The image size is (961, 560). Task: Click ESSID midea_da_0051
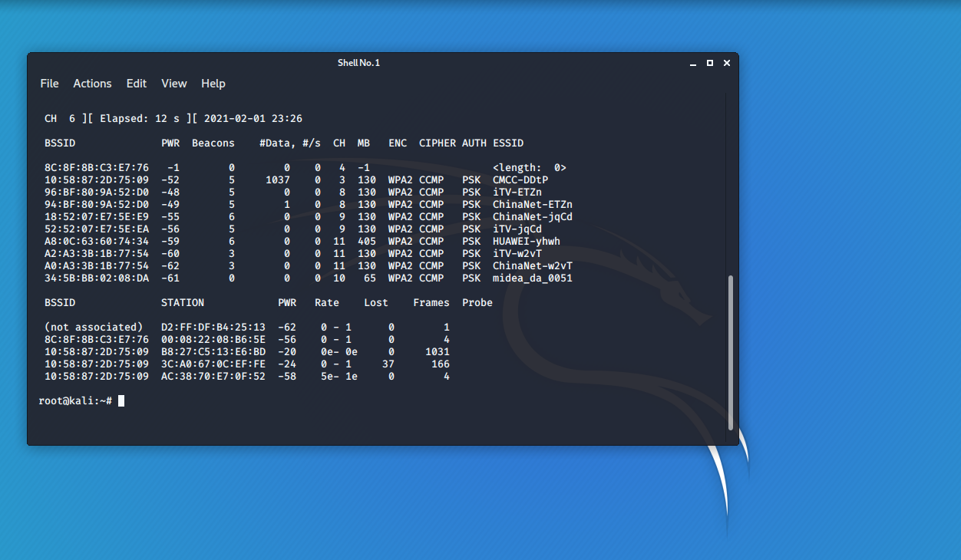click(533, 278)
